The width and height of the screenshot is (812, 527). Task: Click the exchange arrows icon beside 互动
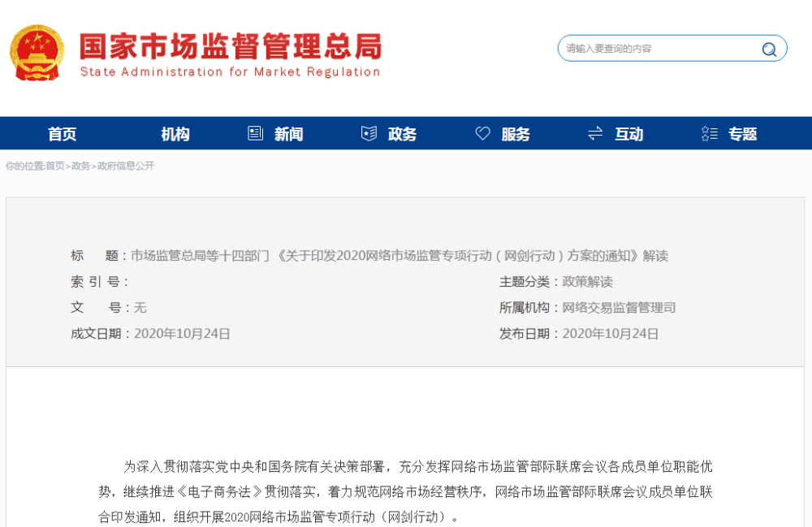(595, 134)
